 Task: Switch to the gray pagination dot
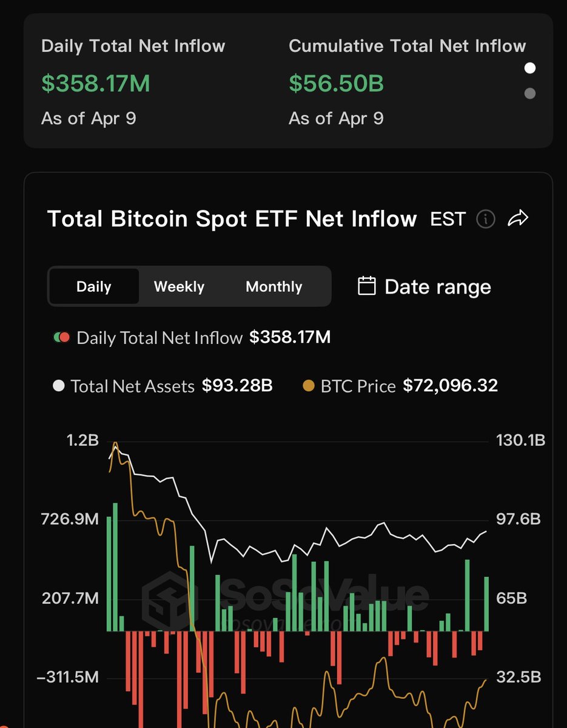(x=530, y=93)
